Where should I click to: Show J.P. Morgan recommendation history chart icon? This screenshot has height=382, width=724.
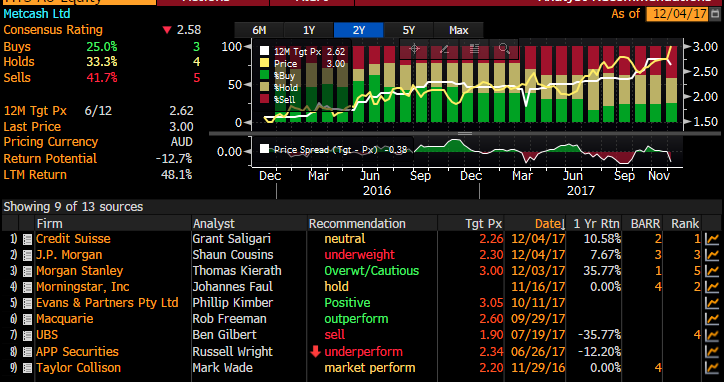(712, 255)
